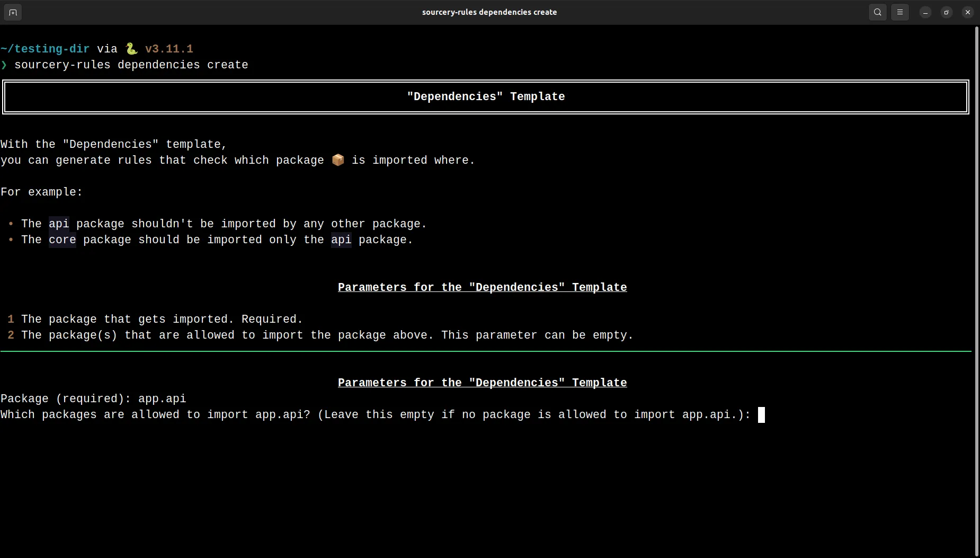The height and width of the screenshot is (558, 980).
Task: Select the highlighted api word in first bullet
Action: coord(59,224)
